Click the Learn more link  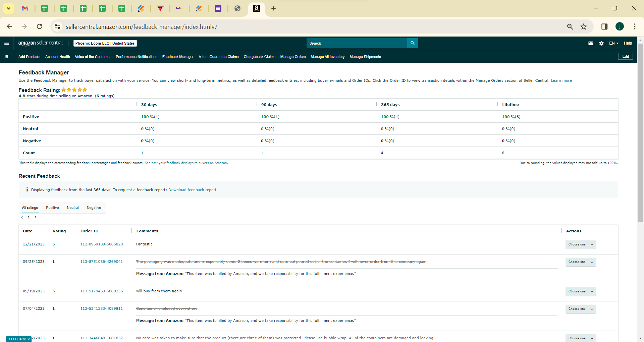pyautogui.click(x=561, y=80)
